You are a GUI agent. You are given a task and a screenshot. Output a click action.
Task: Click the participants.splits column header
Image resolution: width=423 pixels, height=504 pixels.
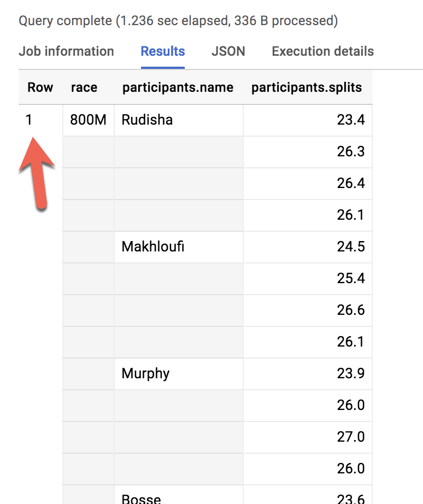coord(308,87)
